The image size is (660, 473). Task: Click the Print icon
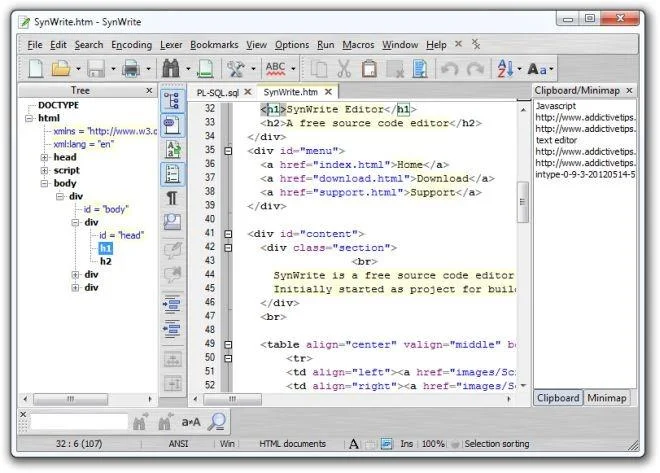pos(131,68)
